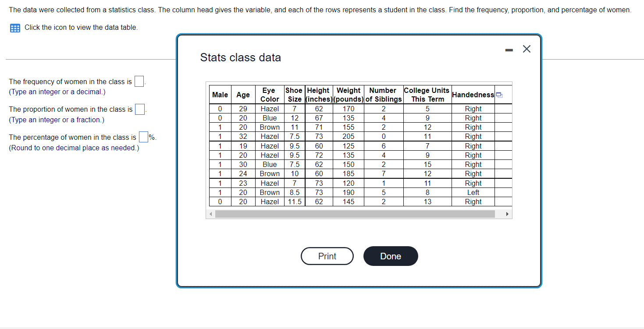The image size is (644, 329).
Task: Select the Age column header
Action: pos(243,94)
